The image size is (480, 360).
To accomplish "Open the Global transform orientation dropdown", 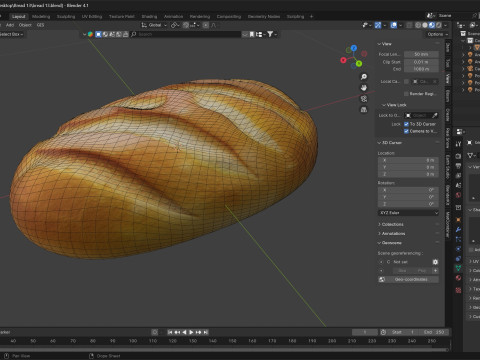I will click(154, 25).
